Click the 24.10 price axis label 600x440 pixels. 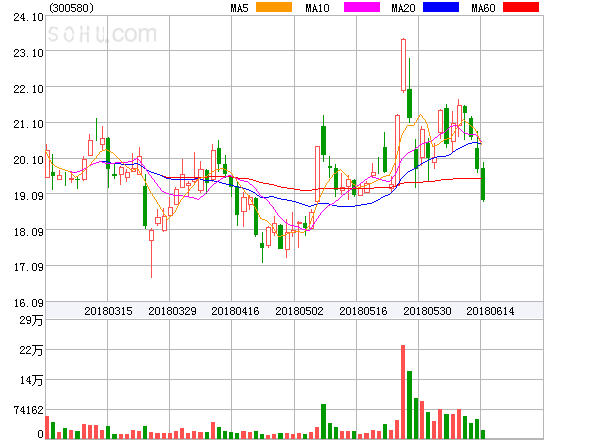point(28,17)
